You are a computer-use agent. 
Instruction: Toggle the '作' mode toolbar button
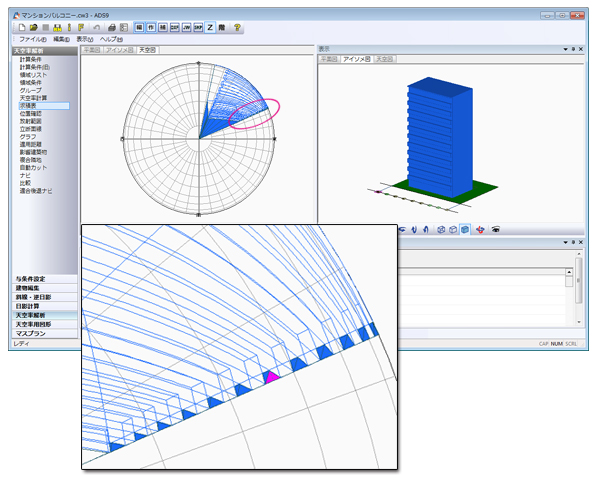pos(151,28)
